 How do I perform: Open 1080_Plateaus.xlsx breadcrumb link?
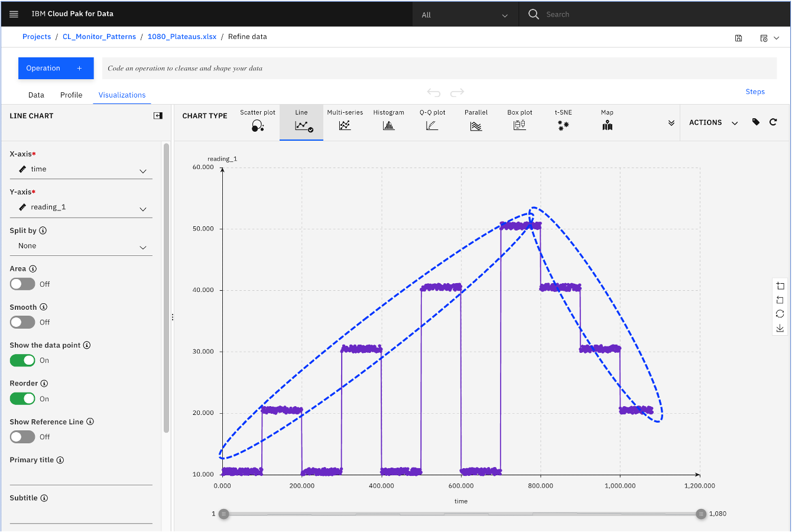click(182, 37)
